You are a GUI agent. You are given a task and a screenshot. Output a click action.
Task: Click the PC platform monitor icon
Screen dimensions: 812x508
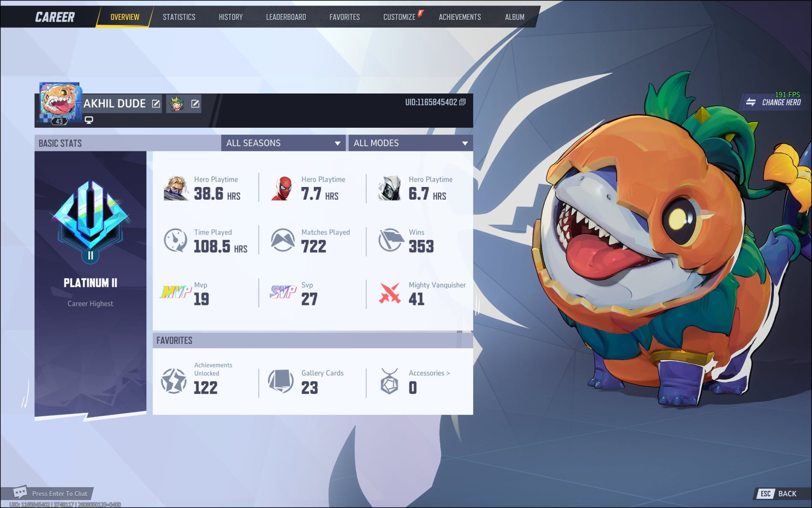coord(89,120)
